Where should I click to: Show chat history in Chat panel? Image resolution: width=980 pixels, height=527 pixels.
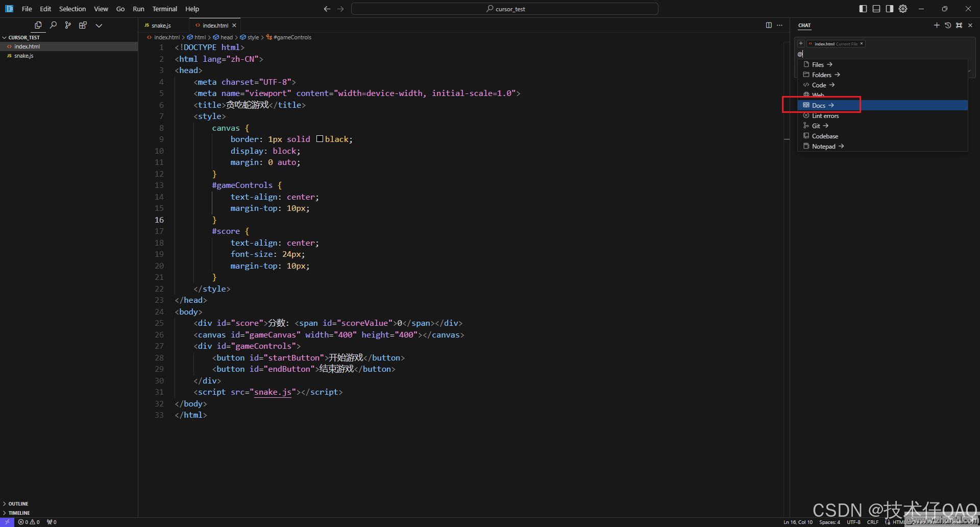tap(948, 25)
